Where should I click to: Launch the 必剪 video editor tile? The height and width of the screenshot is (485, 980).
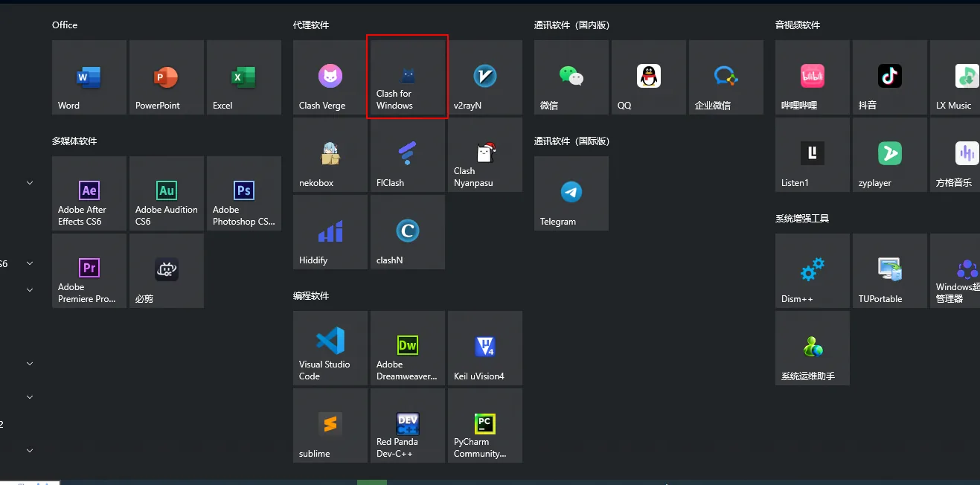click(x=167, y=271)
